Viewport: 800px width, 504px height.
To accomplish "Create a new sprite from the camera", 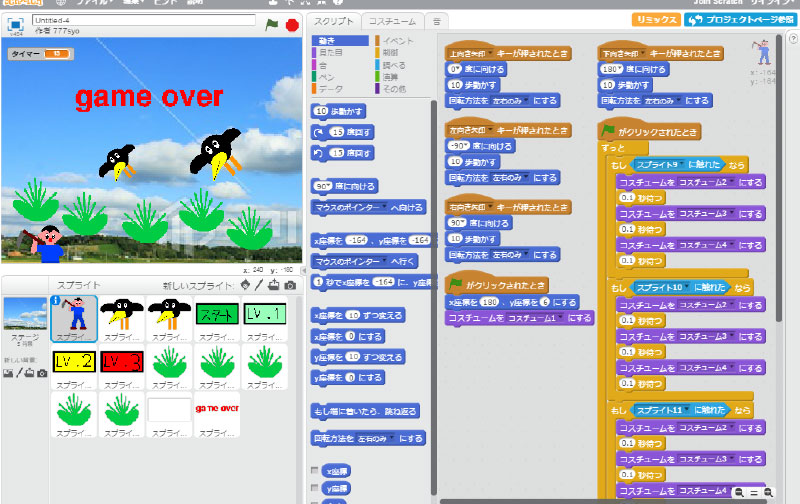I will point(290,285).
